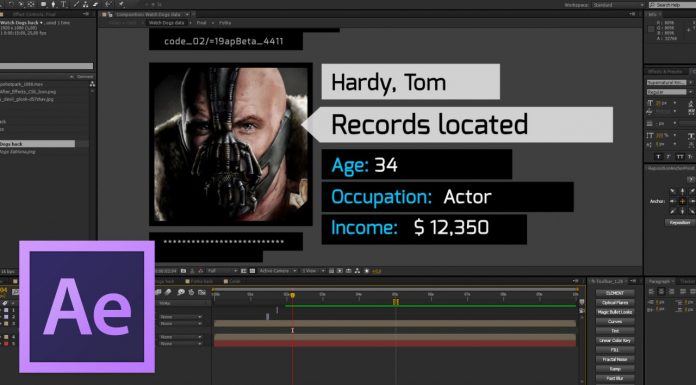
Task: Click the Search Help field
Action: click(672, 5)
